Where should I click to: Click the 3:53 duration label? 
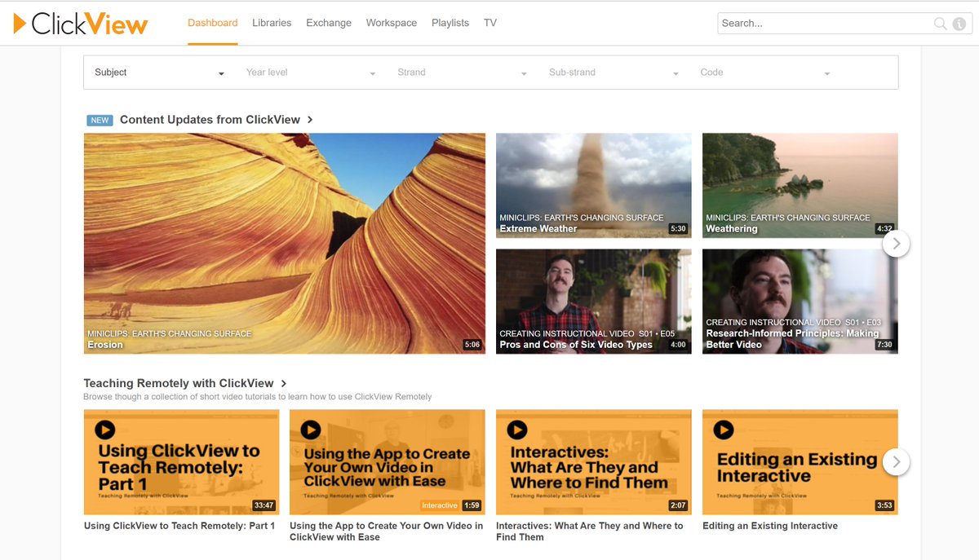pyautogui.click(x=885, y=505)
